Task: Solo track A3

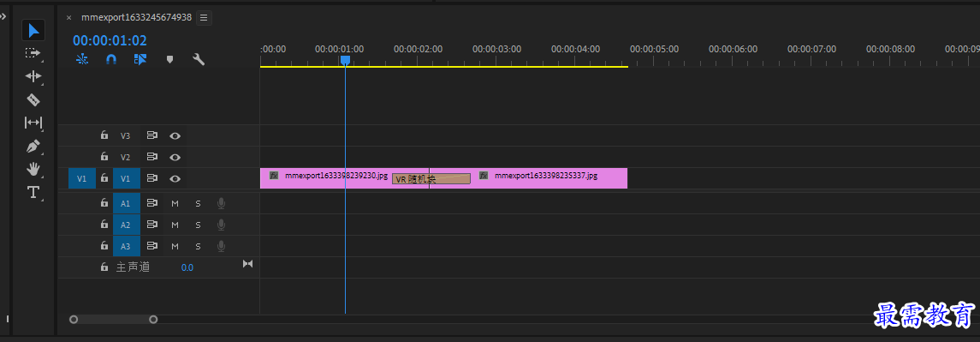Action: point(198,245)
